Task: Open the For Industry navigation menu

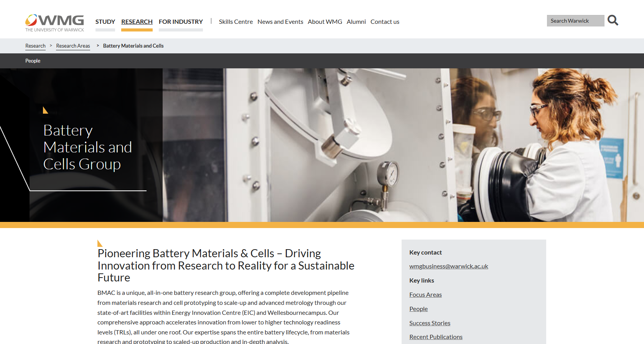Action: (181, 22)
